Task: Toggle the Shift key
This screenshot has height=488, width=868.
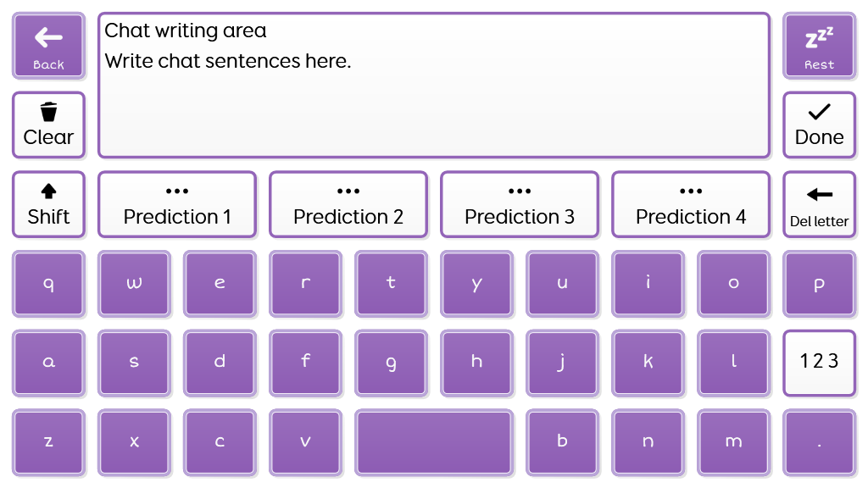Action: pyautogui.click(x=48, y=205)
